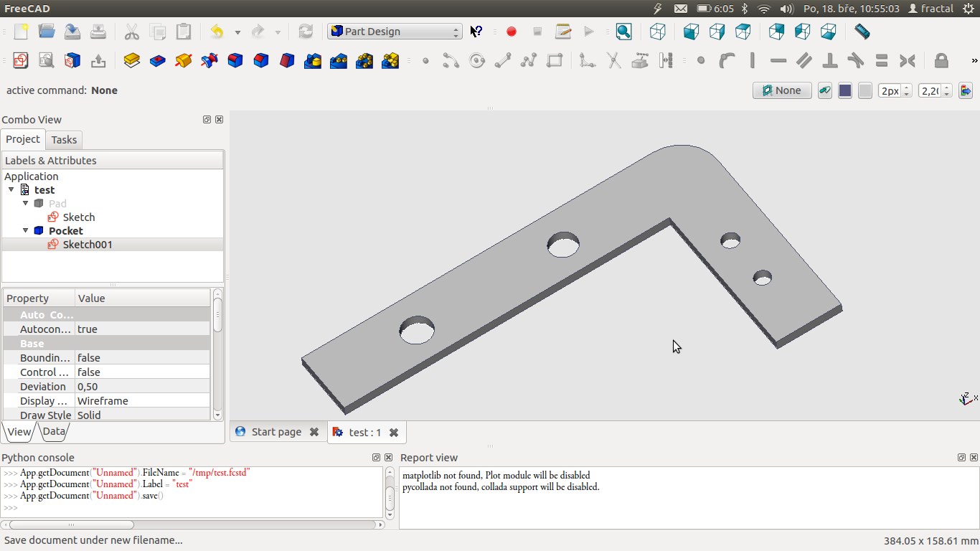This screenshot has height=551, width=980.
Task: Click the horizontal constraint icon
Action: pos(778,61)
